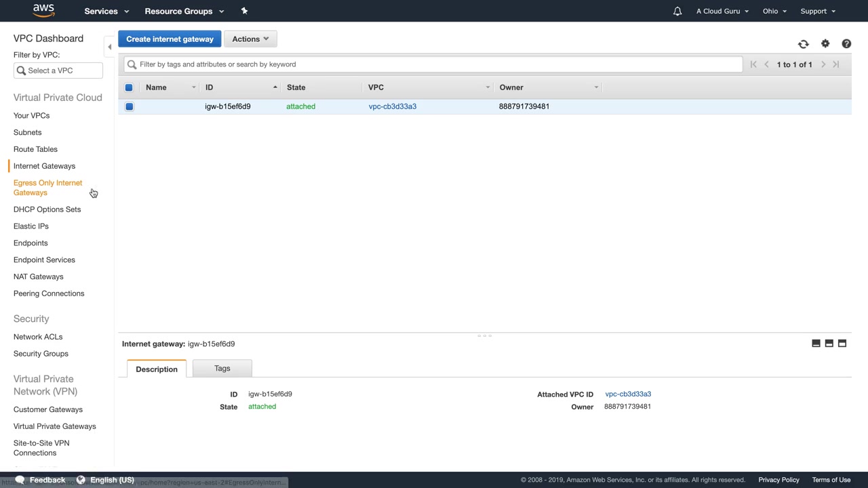Image resolution: width=868 pixels, height=488 pixels.
Task: Navigate to Endpoints
Action: 31,243
